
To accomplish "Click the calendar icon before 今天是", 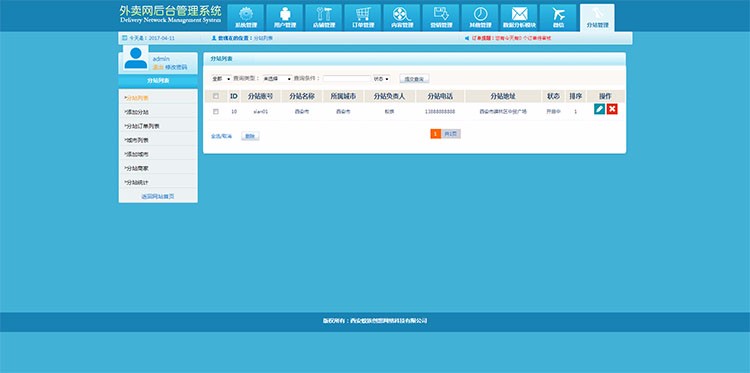I will (x=125, y=38).
